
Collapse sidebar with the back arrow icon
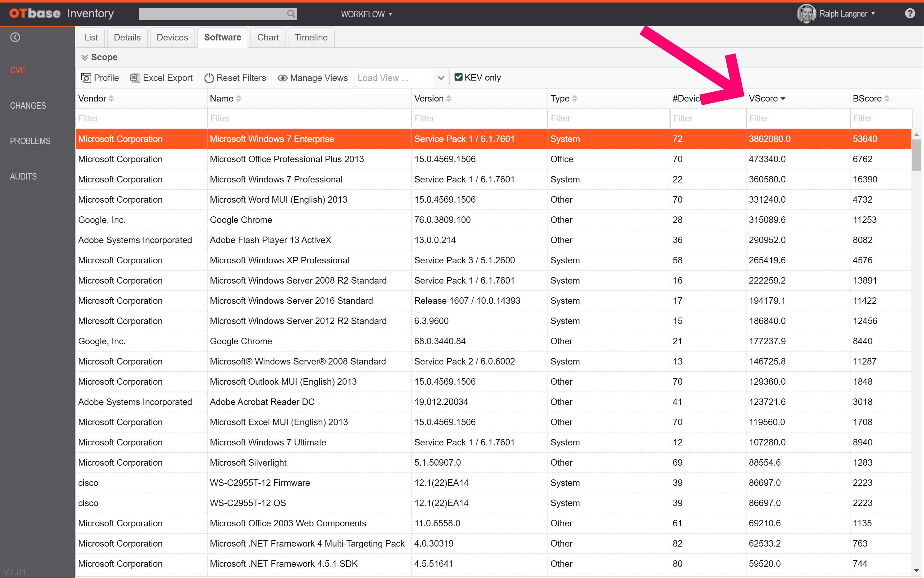tap(15, 37)
